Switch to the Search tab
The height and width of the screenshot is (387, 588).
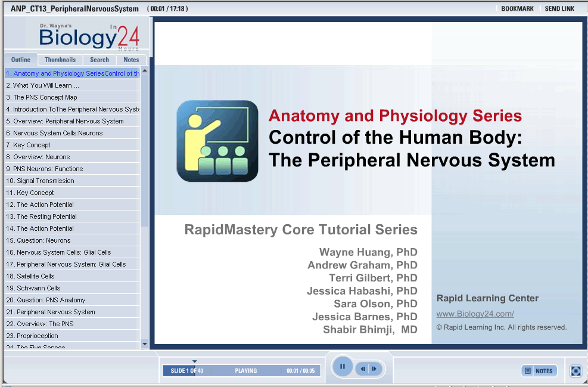point(99,60)
